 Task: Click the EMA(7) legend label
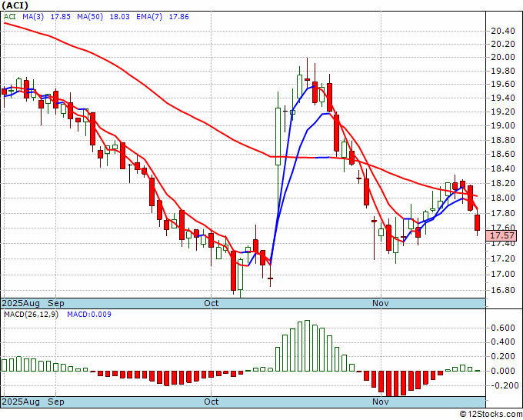pyautogui.click(x=149, y=17)
